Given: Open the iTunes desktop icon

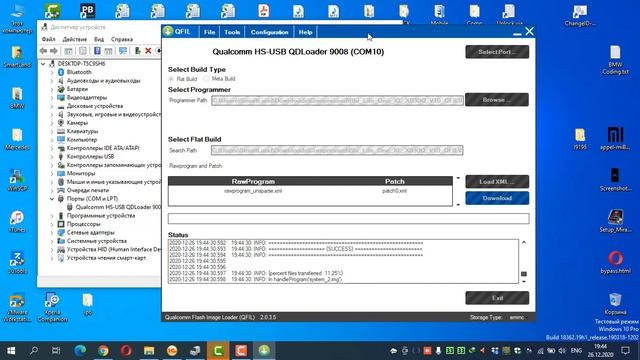Looking at the screenshot, I should pyautogui.click(x=17, y=222).
